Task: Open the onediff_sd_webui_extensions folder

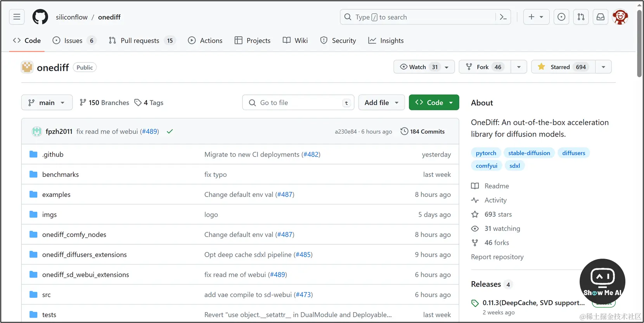Action: pos(86,275)
